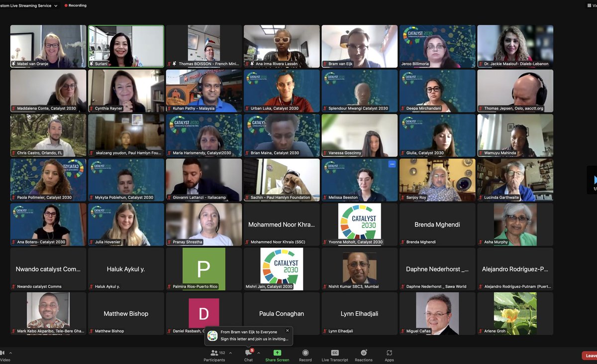
Task: Click name label 'Nwando catalyst Comms'
Action: tap(39, 286)
